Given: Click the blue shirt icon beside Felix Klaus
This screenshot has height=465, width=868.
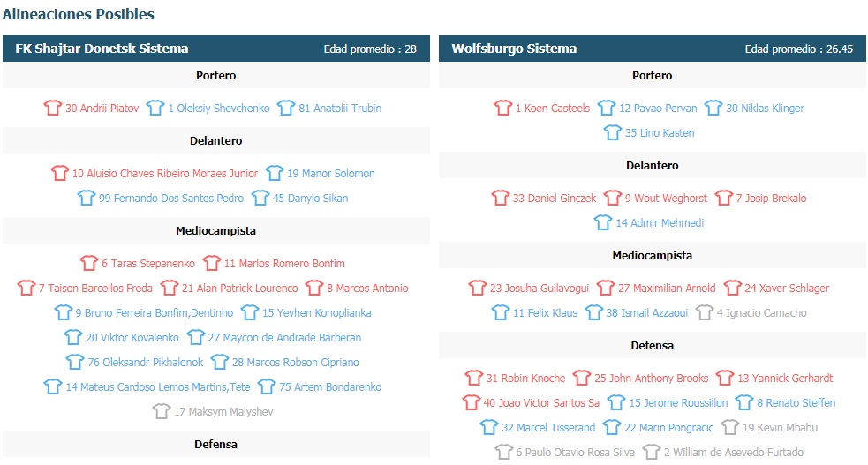Looking at the screenshot, I should pyautogui.click(x=501, y=312).
